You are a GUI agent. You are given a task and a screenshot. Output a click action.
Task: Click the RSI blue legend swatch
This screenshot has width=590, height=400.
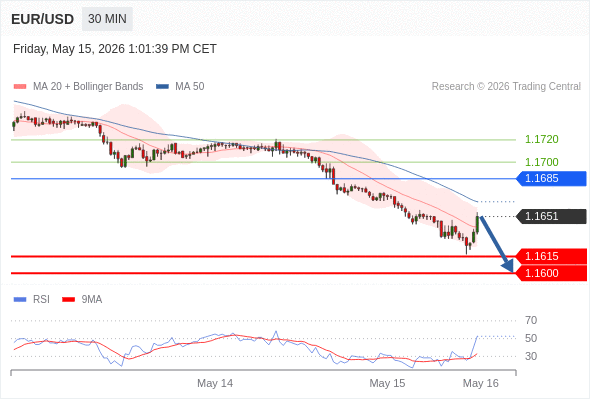pyautogui.click(x=20, y=300)
